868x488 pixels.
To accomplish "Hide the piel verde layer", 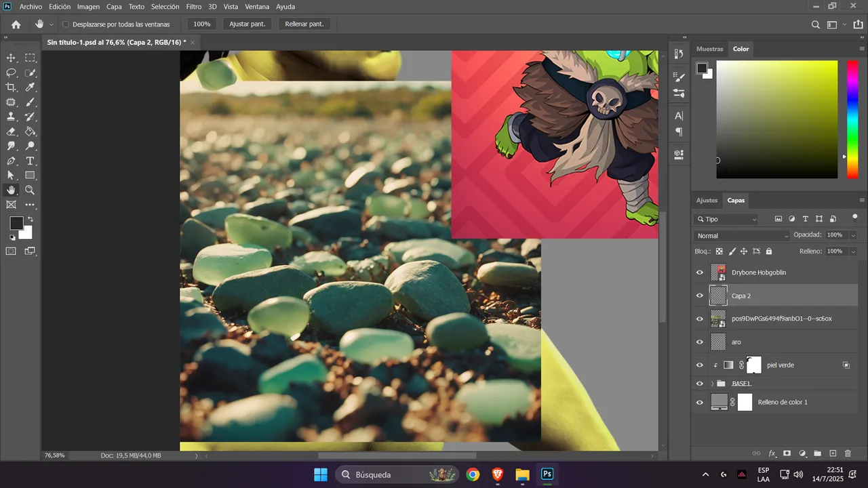I will (x=700, y=365).
